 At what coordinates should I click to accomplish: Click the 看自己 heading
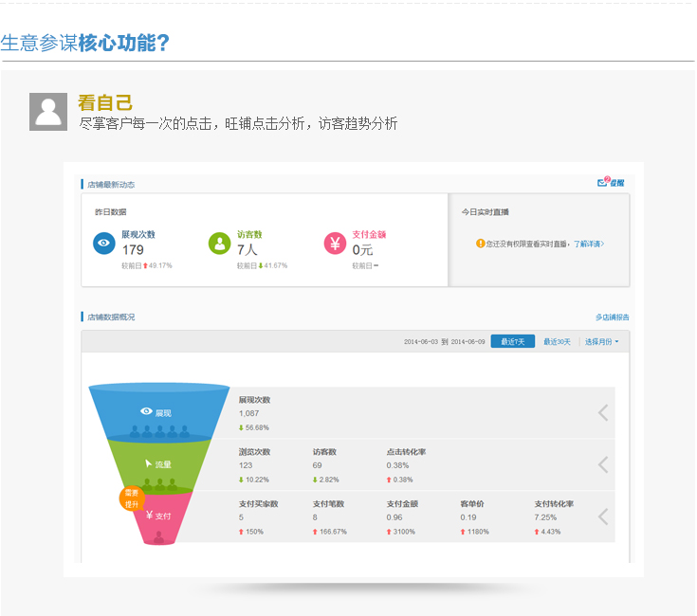click(105, 102)
